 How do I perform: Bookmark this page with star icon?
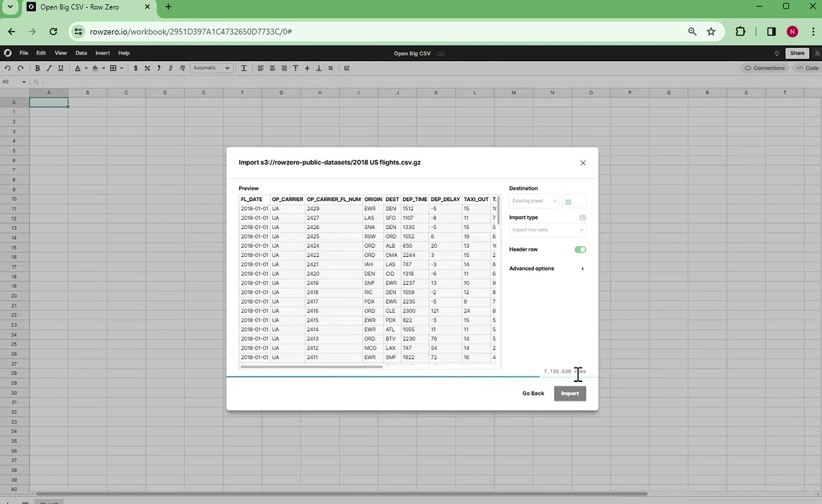pos(711,32)
